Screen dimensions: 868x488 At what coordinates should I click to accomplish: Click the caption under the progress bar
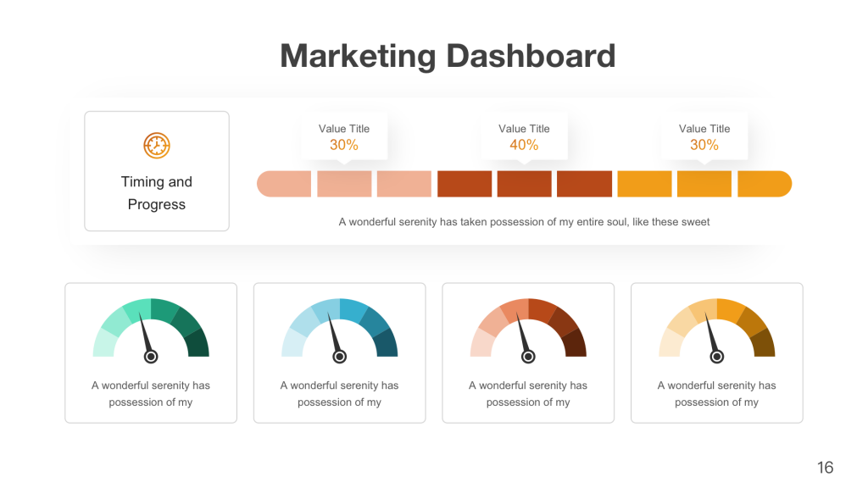click(x=524, y=222)
